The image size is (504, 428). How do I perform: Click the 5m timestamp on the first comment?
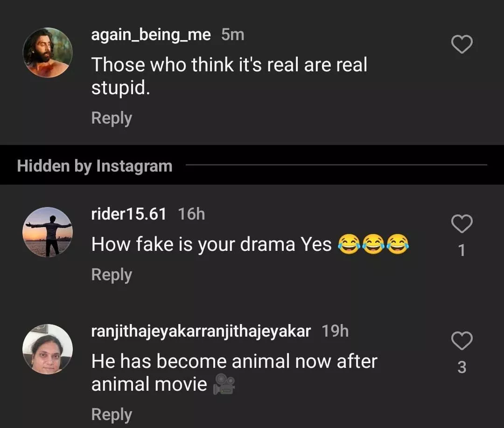(x=232, y=35)
